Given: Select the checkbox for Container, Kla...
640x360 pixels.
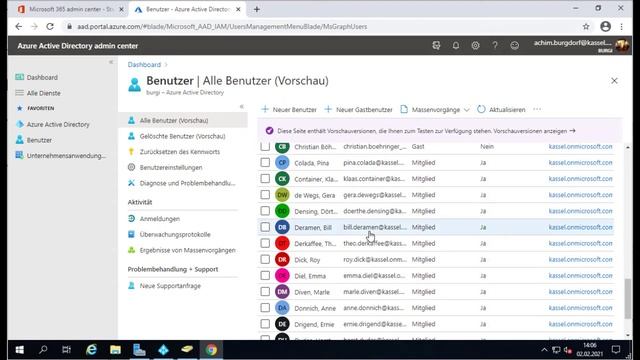Looking at the screenshot, I should (265, 179).
